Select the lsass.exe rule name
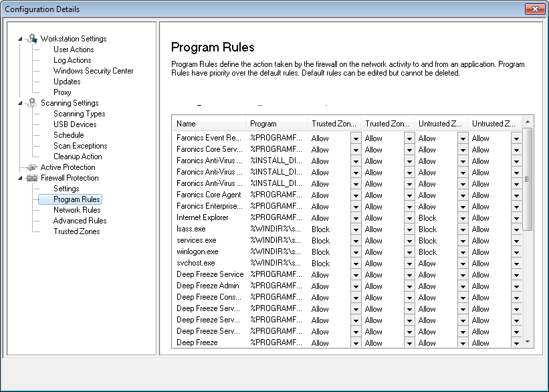This screenshot has width=549, height=392. [191, 229]
